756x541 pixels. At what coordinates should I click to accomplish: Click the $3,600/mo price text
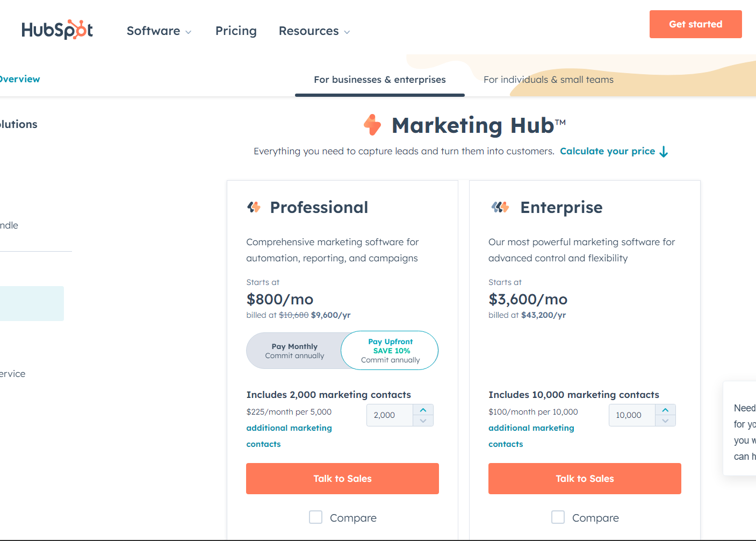pyautogui.click(x=528, y=299)
